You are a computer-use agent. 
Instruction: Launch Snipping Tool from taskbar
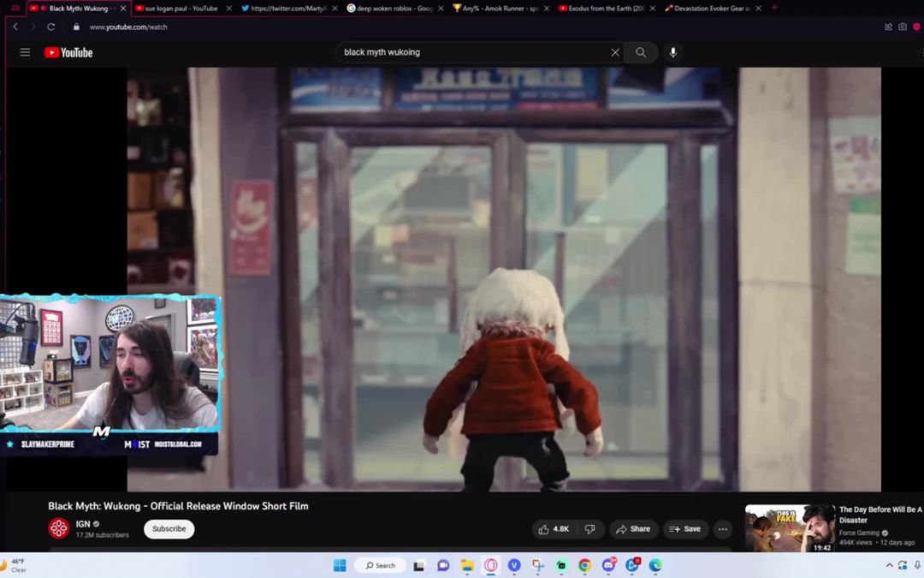click(537, 566)
